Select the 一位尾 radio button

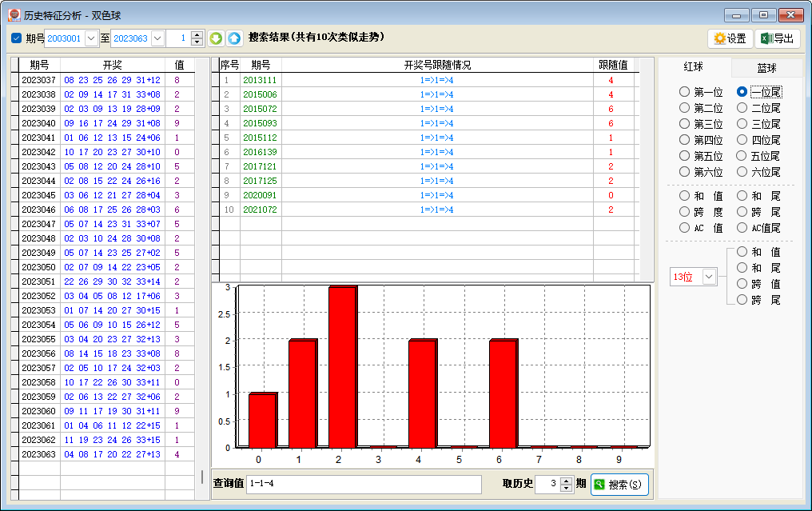(x=742, y=92)
